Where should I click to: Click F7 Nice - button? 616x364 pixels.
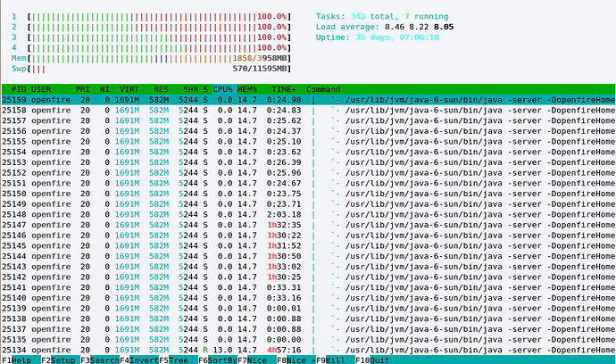click(257, 360)
